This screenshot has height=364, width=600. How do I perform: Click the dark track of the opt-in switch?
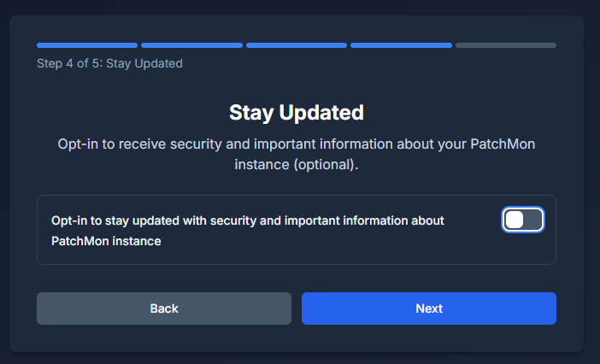tap(532, 220)
